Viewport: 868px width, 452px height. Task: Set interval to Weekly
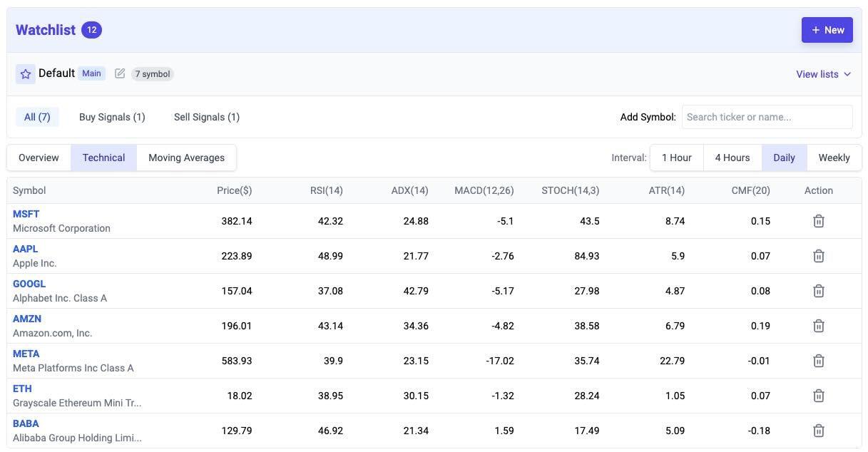834,158
